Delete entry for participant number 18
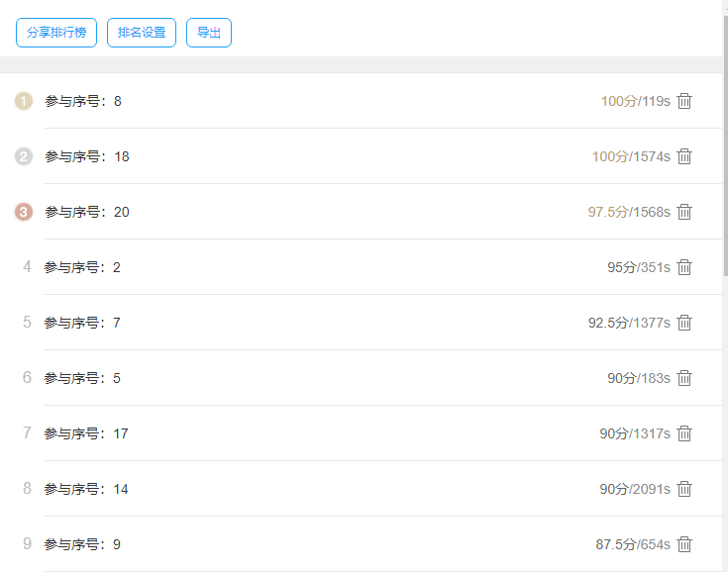 coord(684,156)
